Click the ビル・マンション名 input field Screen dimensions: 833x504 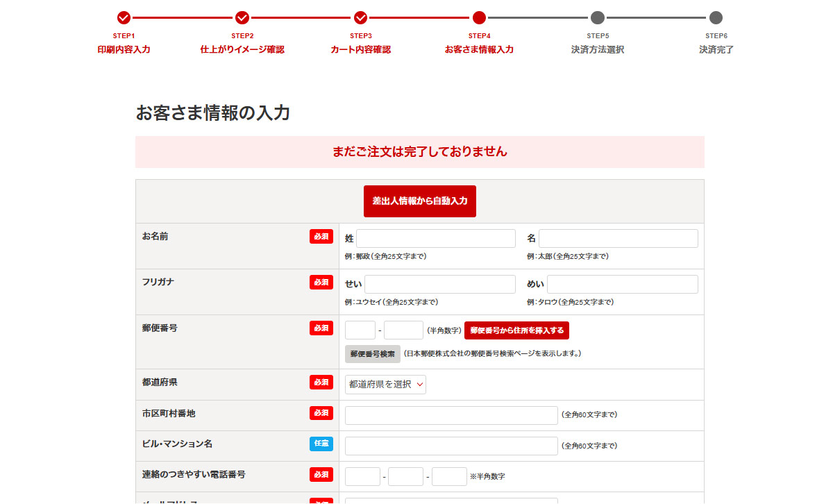coord(451,446)
